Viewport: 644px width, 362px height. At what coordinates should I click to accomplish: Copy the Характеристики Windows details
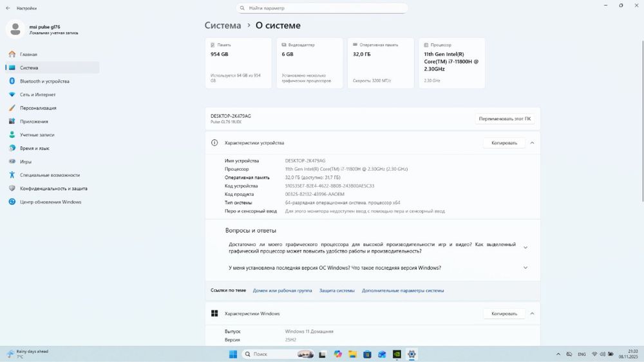pyautogui.click(x=504, y=314)
